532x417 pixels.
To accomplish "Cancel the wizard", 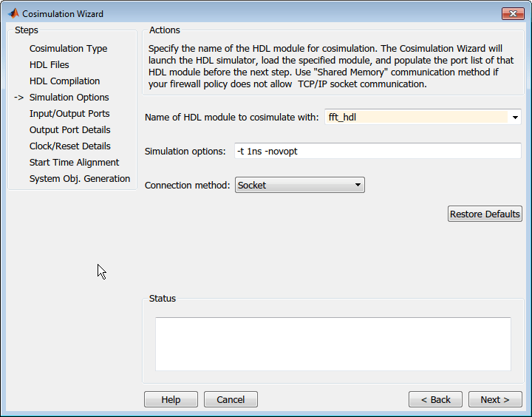I will (231, 399).
